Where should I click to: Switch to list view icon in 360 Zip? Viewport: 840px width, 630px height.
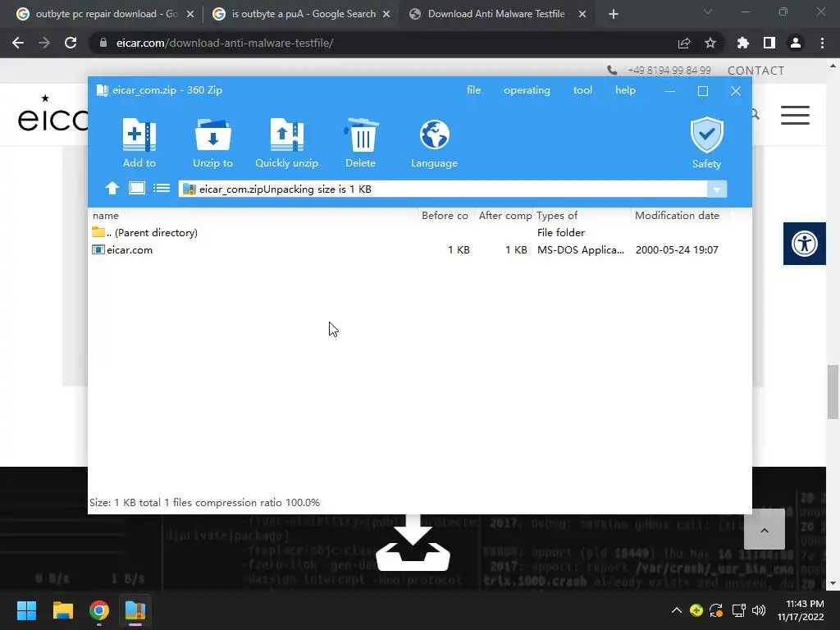[x=162, y=188]
